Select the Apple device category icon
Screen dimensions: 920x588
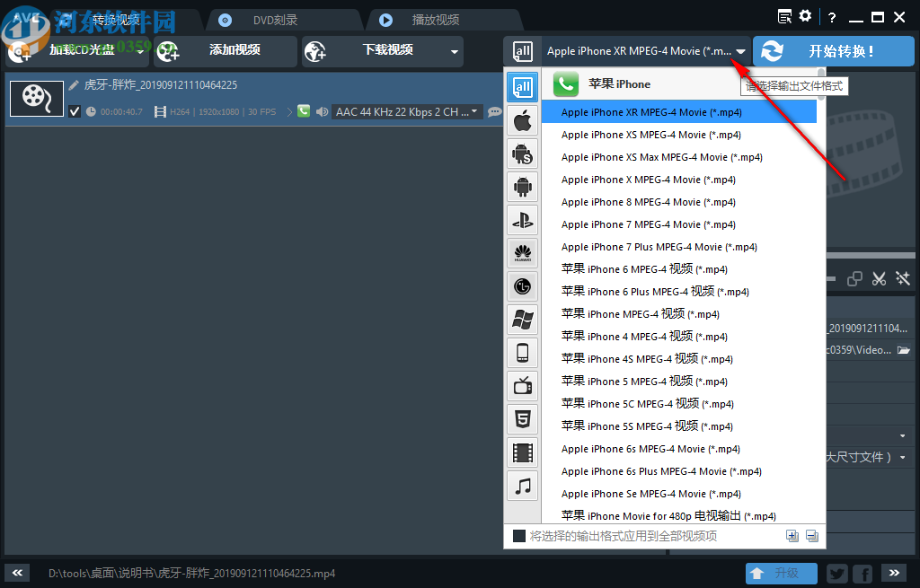(x=523, y=120)
